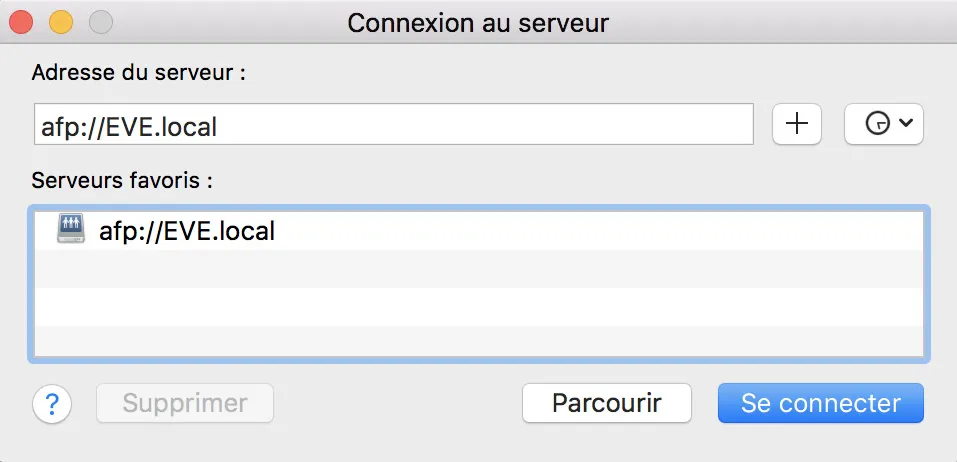Screen dimensions: 957x462
Task: Close the Connexion au serveur window
Action: pyautogui.click(x=21, y=23)
